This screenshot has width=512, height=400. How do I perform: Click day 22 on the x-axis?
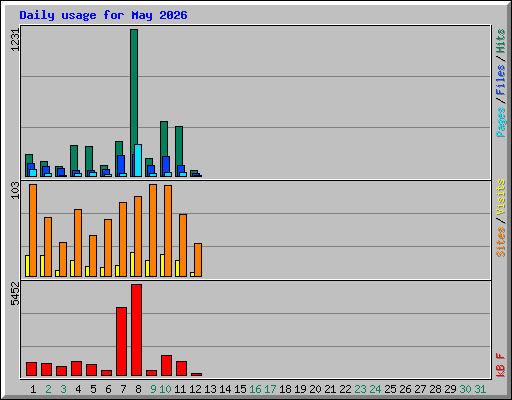345,389
